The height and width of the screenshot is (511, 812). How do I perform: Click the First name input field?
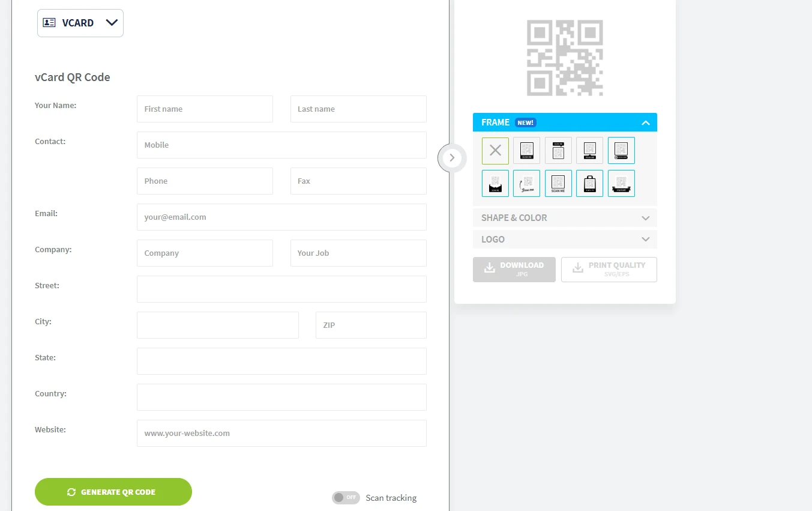[205, 109]
